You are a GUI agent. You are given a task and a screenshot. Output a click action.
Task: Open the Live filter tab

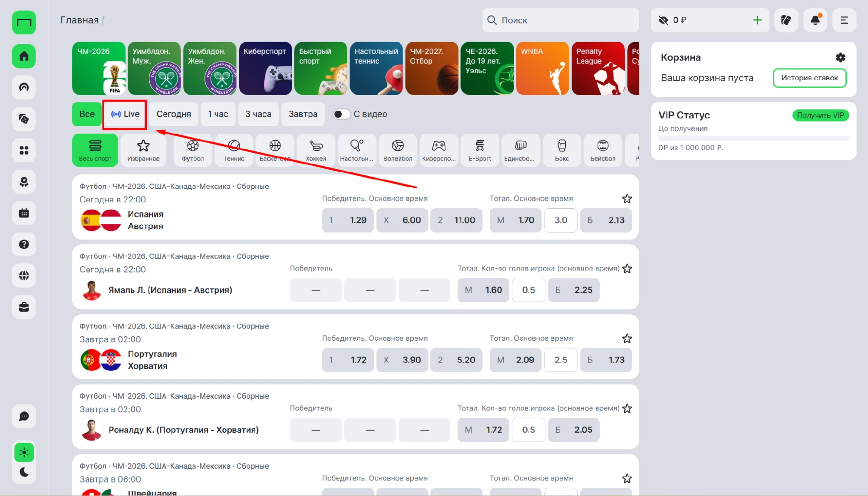(125, 114)
